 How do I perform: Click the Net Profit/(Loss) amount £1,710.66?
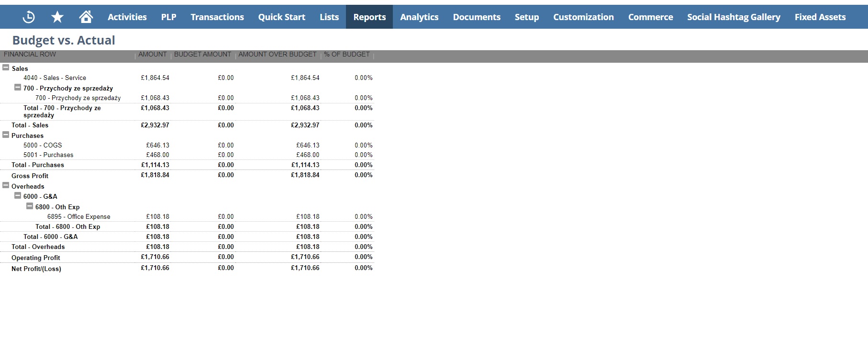[x=155, y=268]
